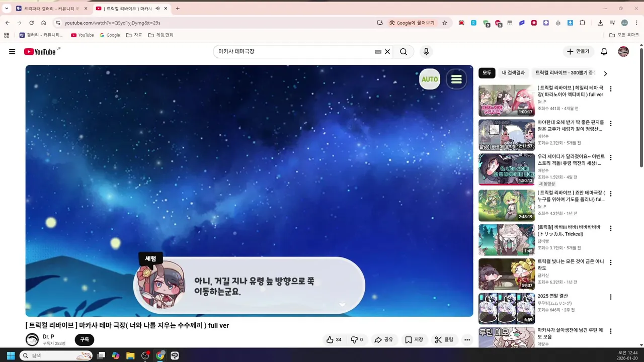Screen dimensions: 644x362
Task: Subscribe to Dr. P with 구독 button
Action: click(x=85, y=340)
